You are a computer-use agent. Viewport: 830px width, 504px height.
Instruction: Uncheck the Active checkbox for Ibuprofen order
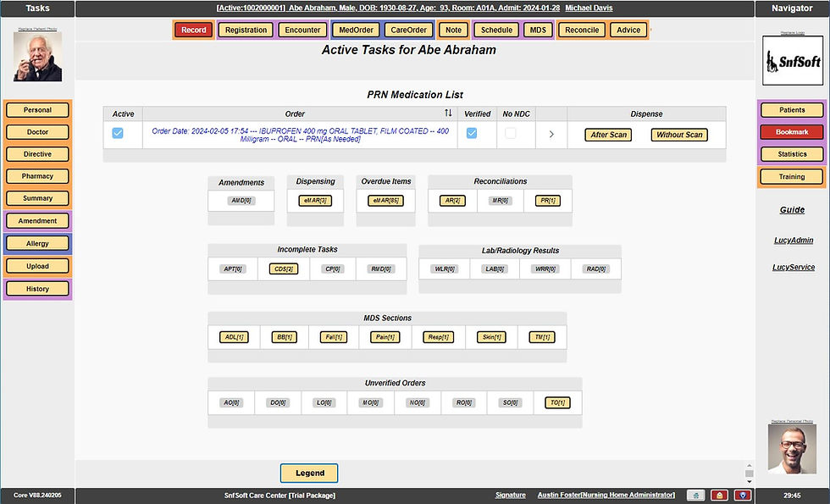118,134
